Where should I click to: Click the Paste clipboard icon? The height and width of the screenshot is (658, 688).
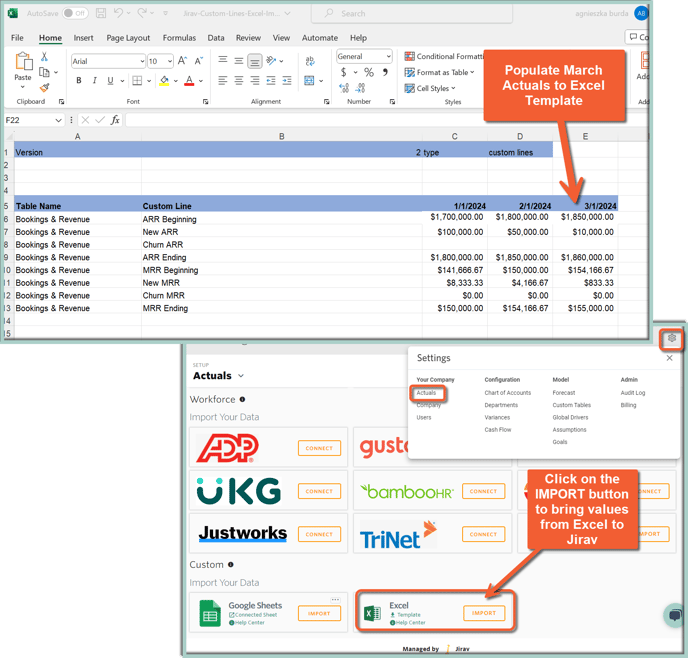(x=24, y=61)
